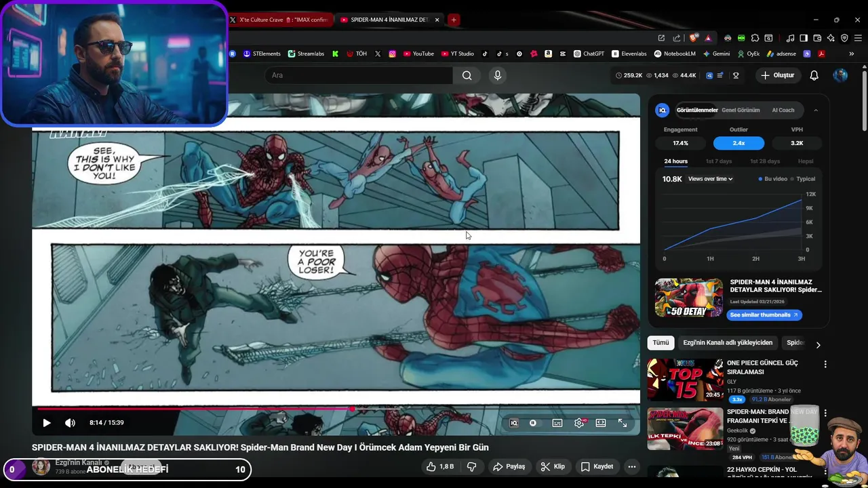The width and height of the screenshot is (868, 488).
Task: Open Streamlabs bookmark
Action: point(306,54)
